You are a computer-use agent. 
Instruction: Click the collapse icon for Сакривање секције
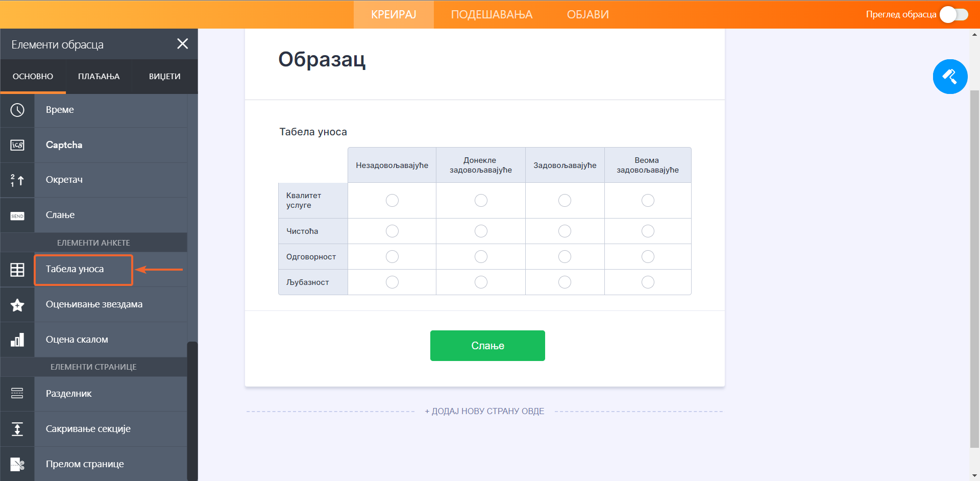[17, 429]
